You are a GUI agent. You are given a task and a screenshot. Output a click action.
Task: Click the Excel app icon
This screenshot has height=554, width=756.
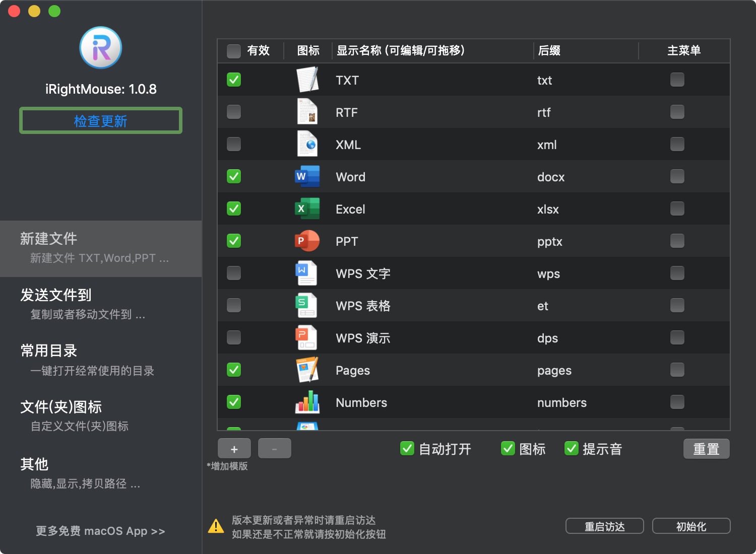307,209
